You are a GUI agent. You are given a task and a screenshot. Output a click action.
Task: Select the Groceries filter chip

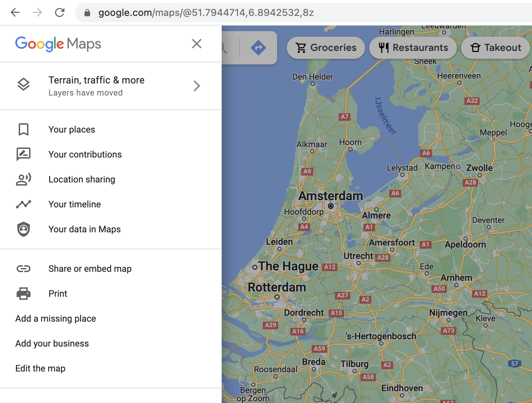click(326, 48)
